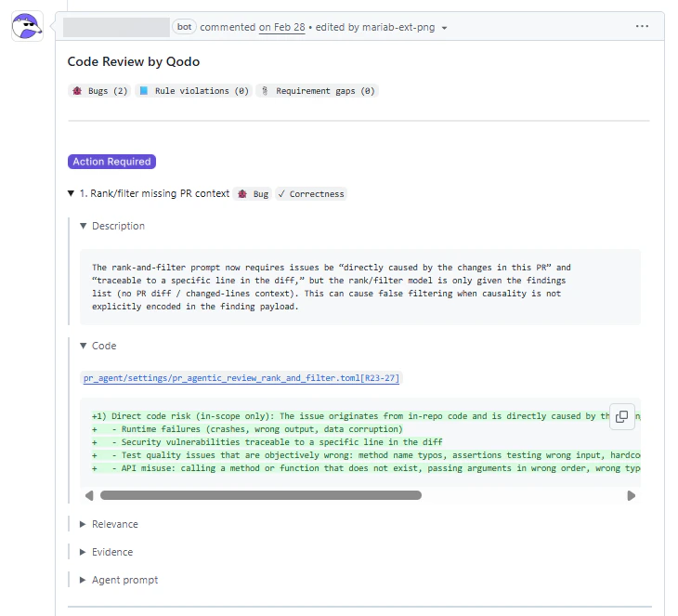Click the Test quality issues diff line
678x616 pixels.
pos(366,455)
